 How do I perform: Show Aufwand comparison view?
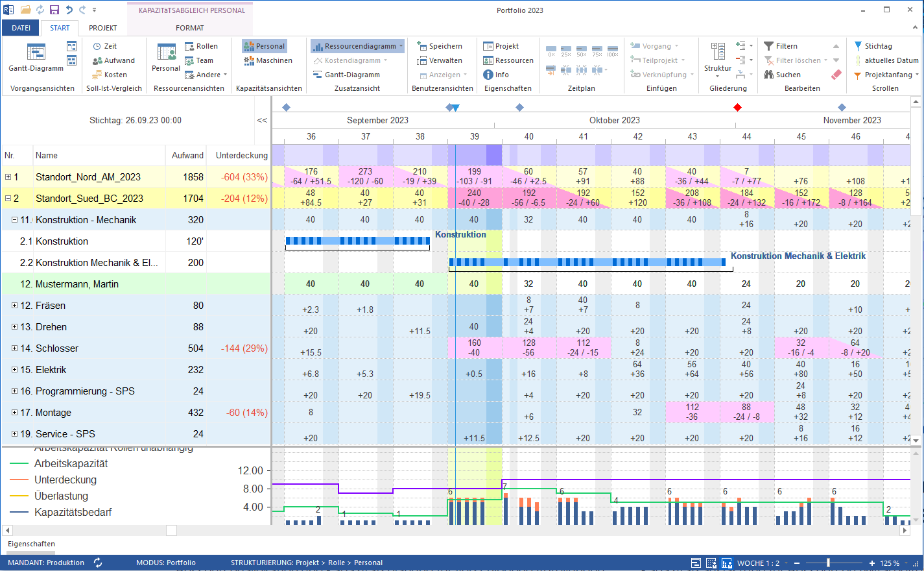pos(113,60)
